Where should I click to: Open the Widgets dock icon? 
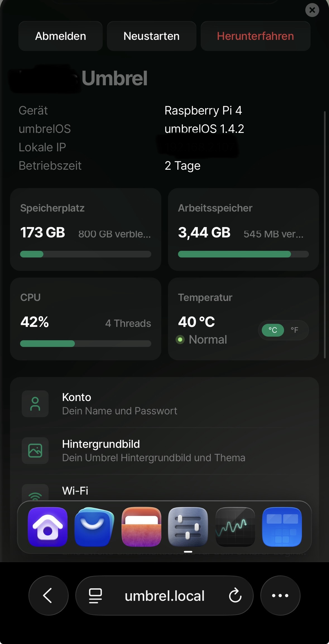pos(282,527)
